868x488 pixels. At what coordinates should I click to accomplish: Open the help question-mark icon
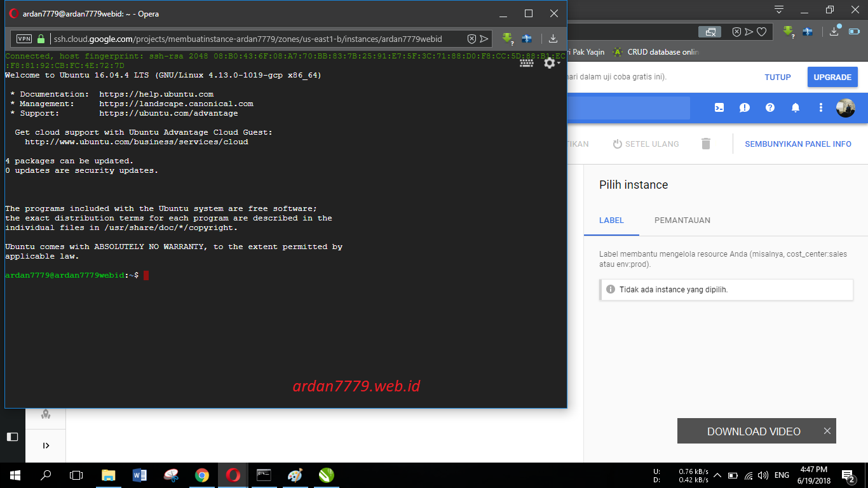coord(770,108)
